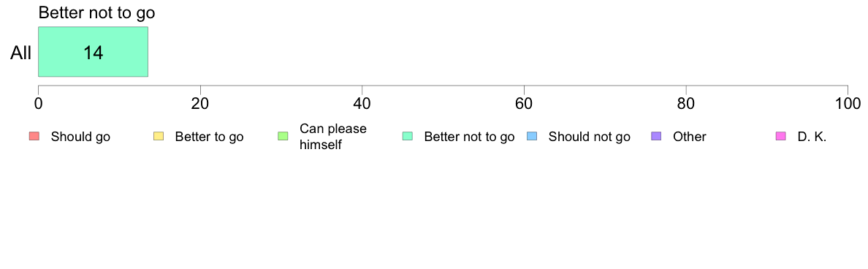Select the purple Other legend swatch
The width and height of the screenshot is (868, 269).
tap(657, 137)
